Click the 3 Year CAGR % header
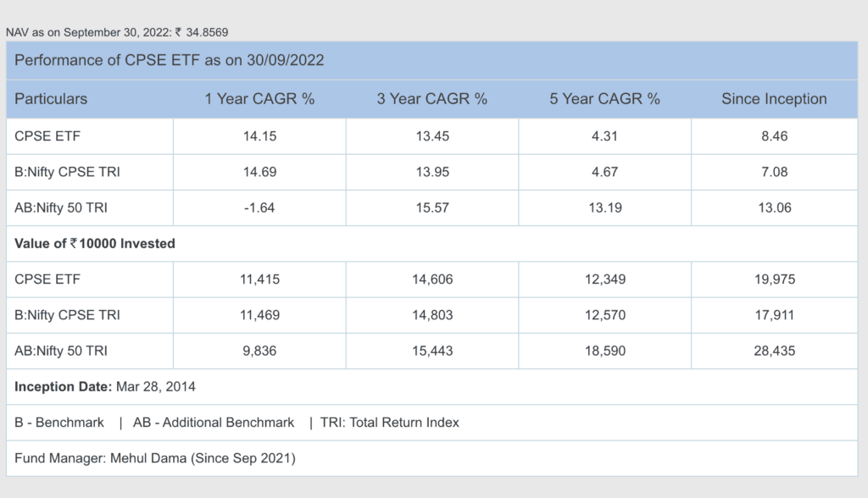 [432, 98]
